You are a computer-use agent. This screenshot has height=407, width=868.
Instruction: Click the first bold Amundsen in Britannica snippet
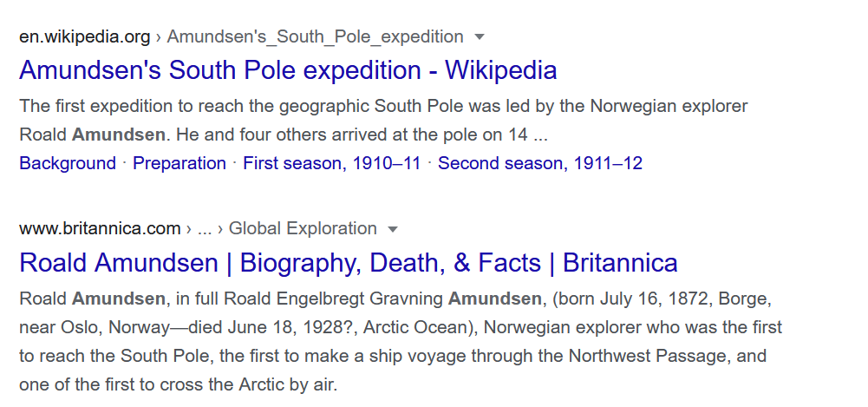point(119,299)
